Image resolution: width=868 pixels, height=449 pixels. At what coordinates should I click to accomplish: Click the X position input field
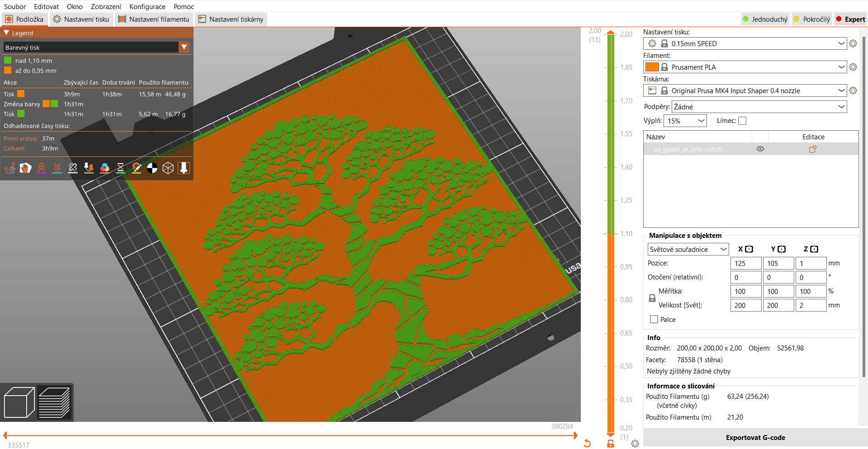[745, 263]
